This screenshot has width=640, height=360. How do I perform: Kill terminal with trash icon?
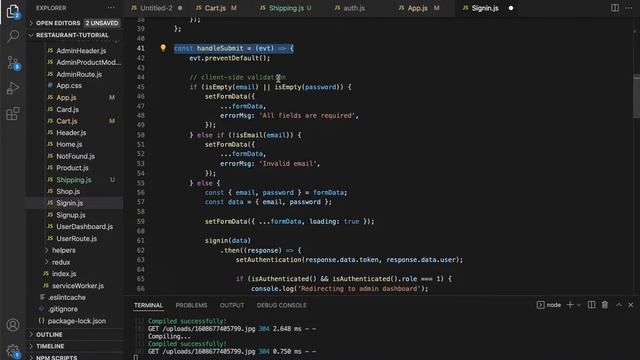(605, 305)
